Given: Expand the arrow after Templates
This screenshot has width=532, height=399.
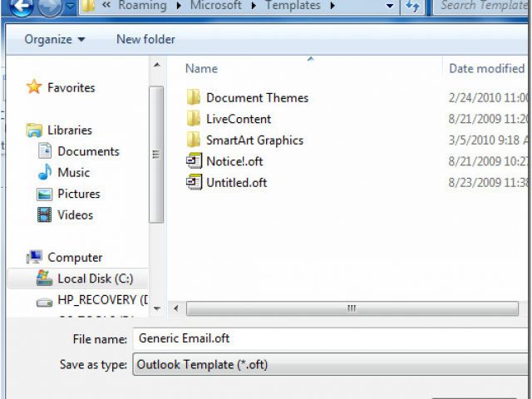Looking at the screenshot, I should tap(332, 6).
